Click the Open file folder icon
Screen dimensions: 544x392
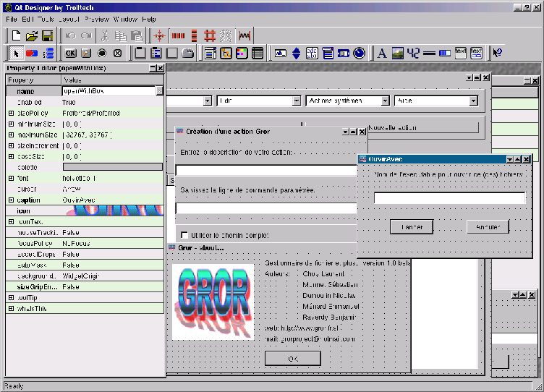tap(32, 35)
